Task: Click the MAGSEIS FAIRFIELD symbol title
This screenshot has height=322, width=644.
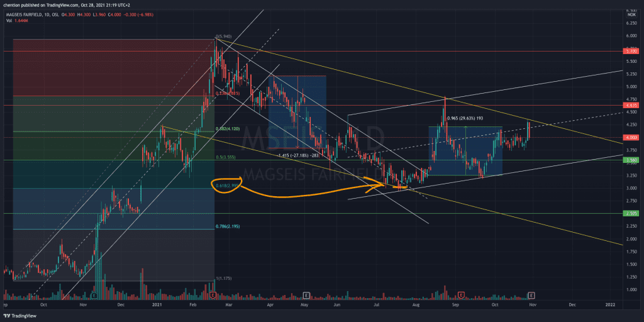Action: pos(25,15)
